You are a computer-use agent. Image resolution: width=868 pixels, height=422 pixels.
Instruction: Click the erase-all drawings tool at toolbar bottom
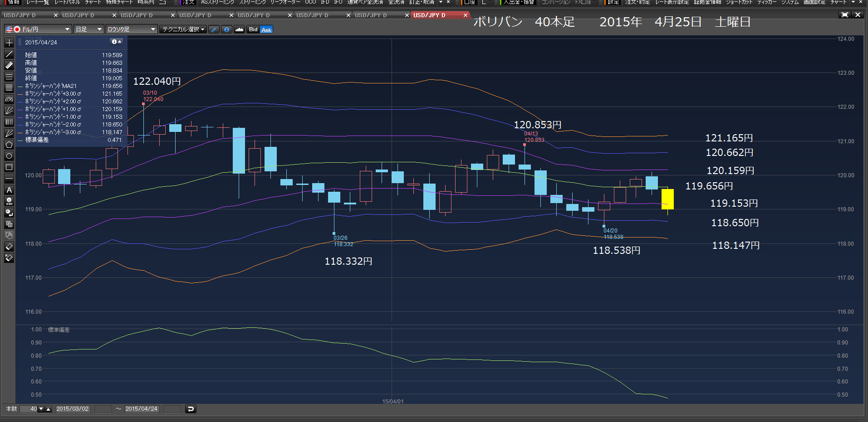click(x=9, y=258)
